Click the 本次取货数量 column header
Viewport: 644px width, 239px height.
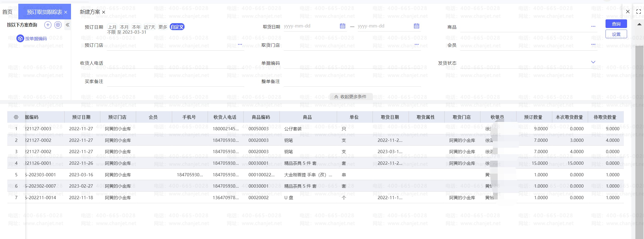point(570,117)
